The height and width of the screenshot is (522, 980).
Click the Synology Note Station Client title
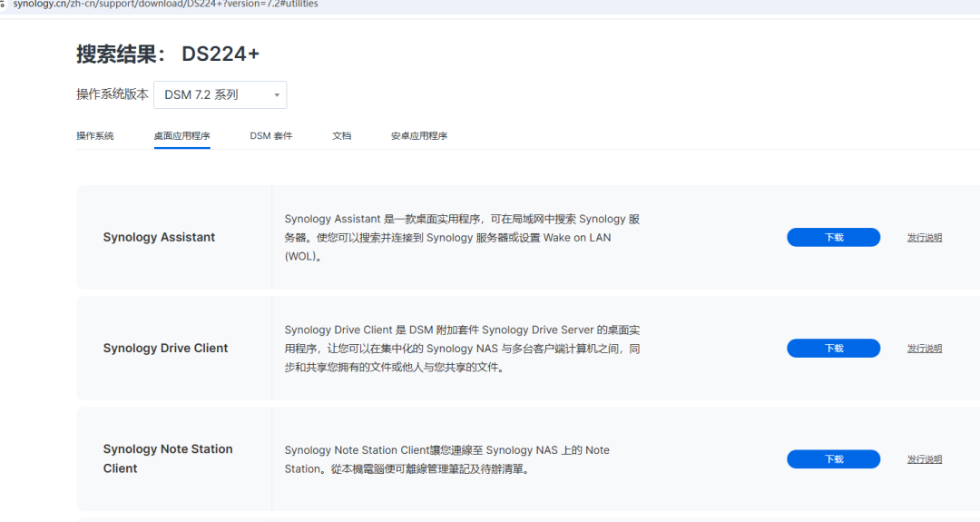[x=168, y=458]
